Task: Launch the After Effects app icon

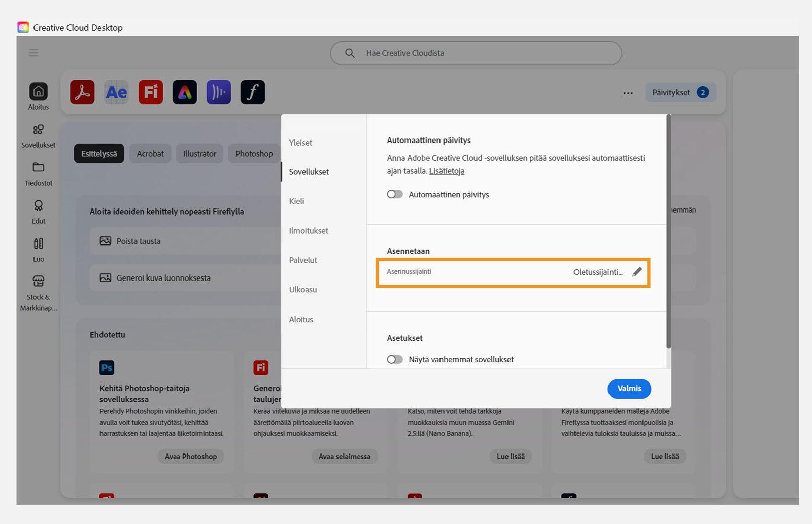Action: (x=116, y=92)
